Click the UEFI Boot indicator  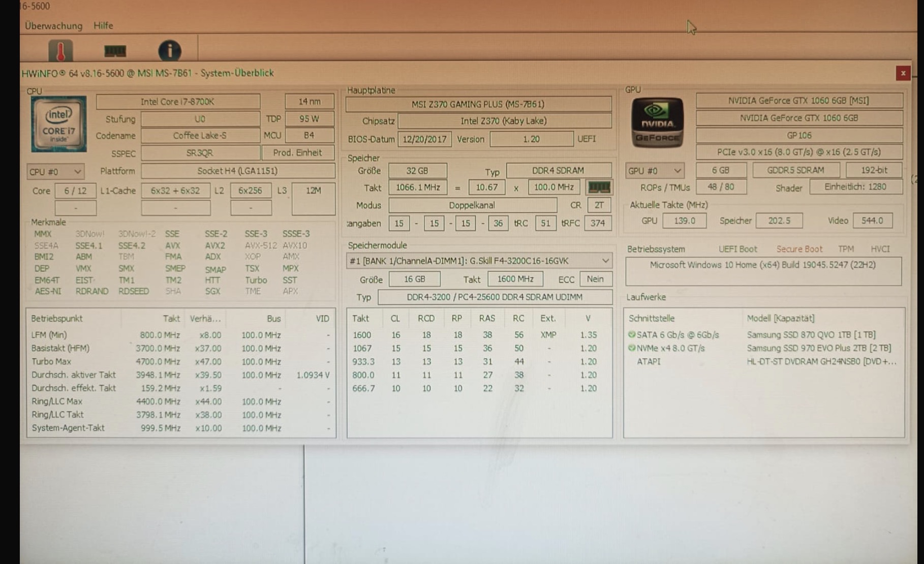[x=737, y=249]
